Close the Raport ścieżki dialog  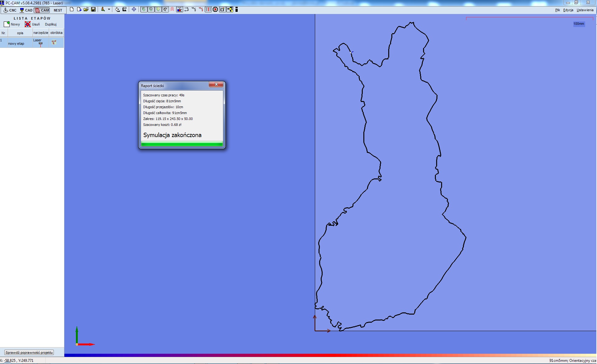click(x=216, y=84)
